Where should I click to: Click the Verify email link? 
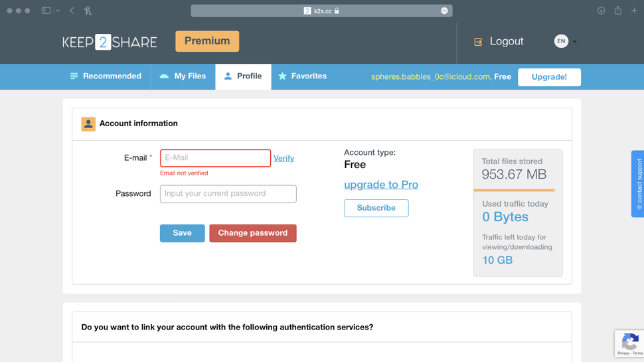pos(283,158)
